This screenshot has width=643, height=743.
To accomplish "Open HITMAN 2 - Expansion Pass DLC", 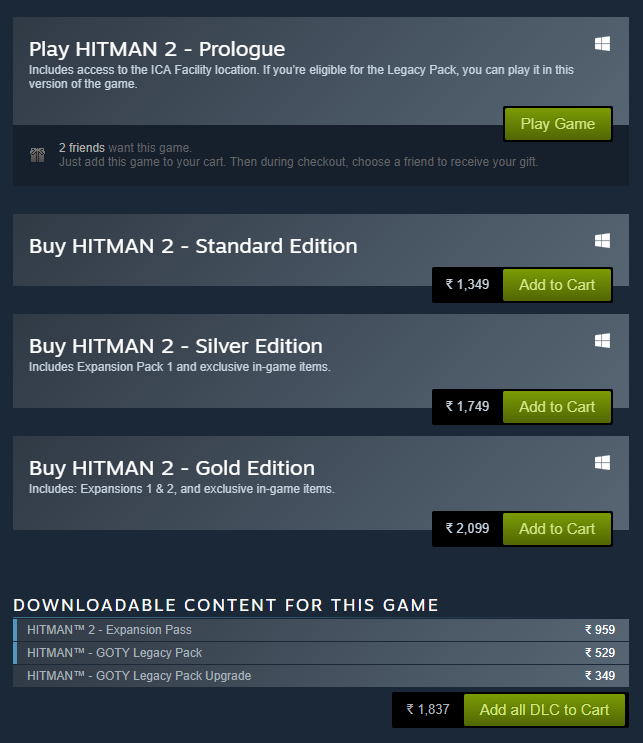I will [321, 630].
